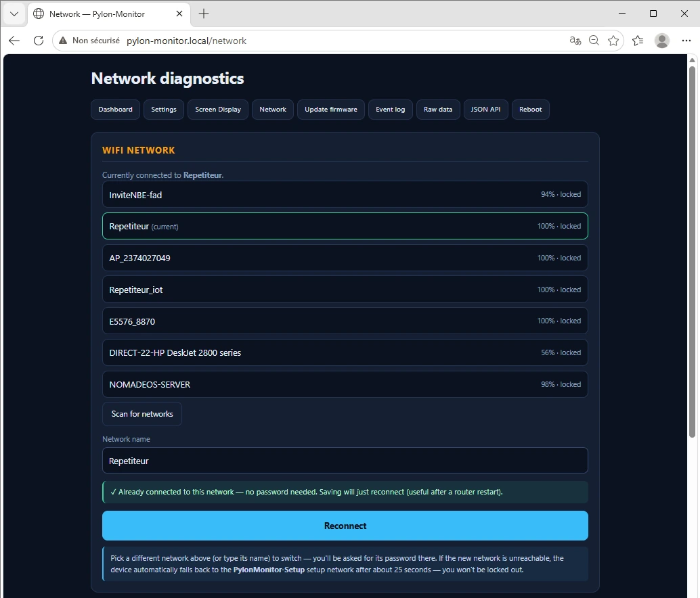700x598 pixels.
Task: View the Event log page
Action: pos(390,110)
